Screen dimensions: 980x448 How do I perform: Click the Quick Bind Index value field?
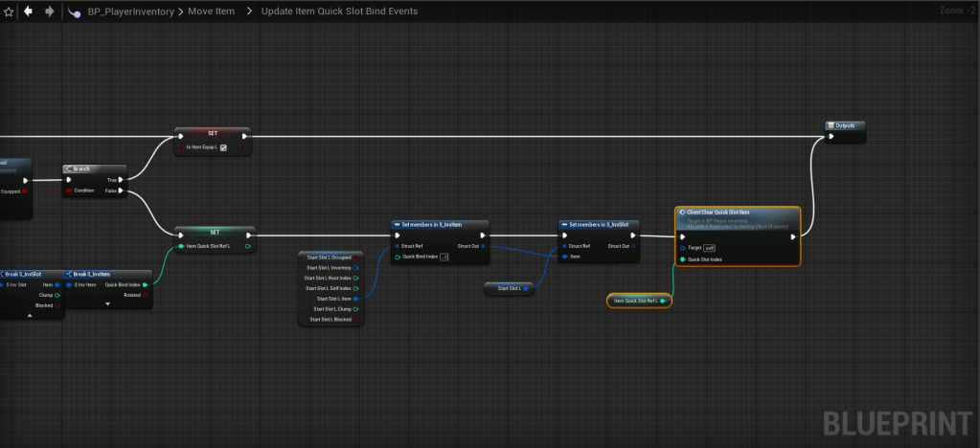click(444, 257)
